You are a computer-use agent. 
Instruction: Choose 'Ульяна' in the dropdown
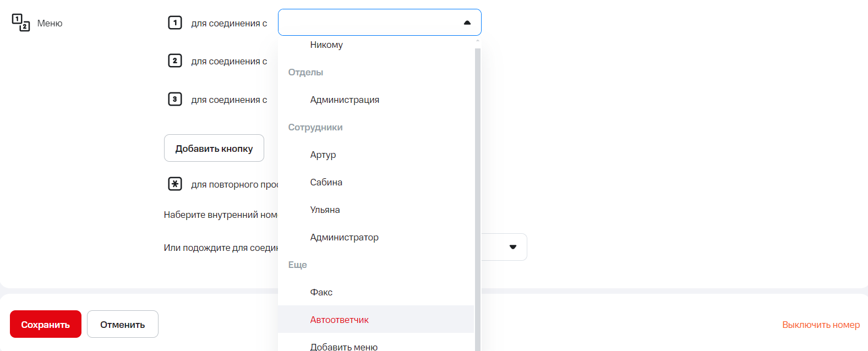(325, 210)
